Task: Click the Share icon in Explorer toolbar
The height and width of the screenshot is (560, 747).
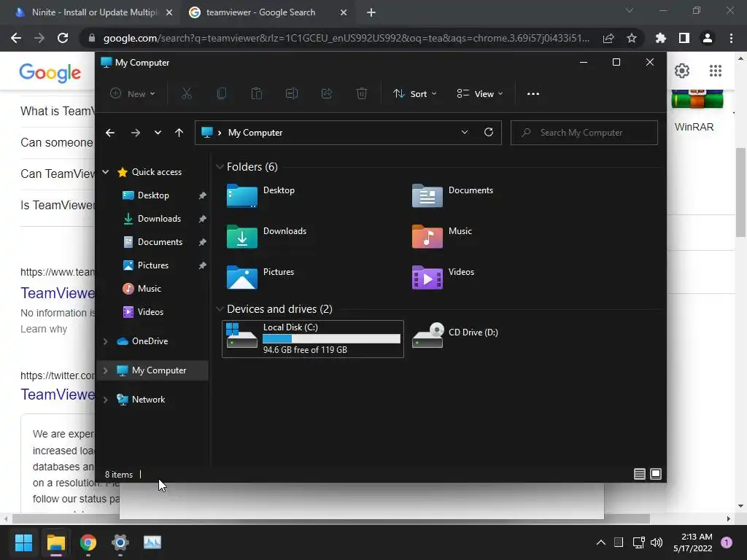Action: (327, 94)
